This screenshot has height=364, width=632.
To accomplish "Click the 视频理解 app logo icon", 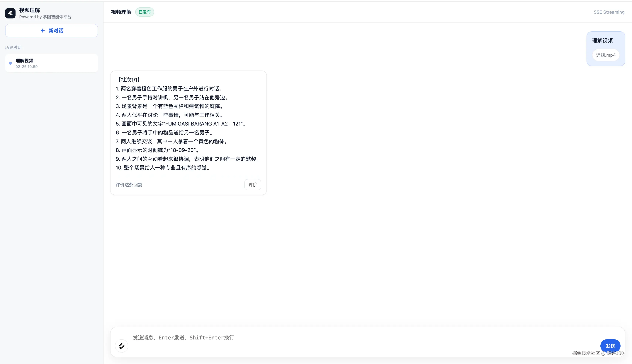I will [10, 13].
